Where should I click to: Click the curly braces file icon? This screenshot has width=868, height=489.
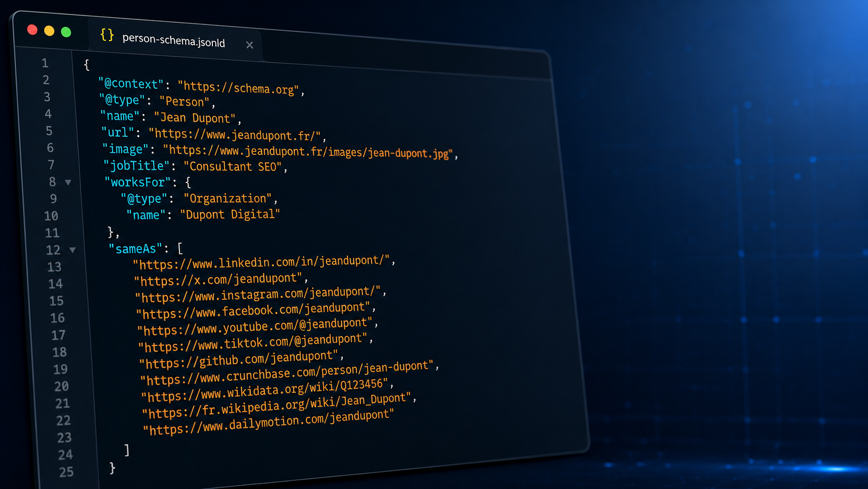click(107, 35)
